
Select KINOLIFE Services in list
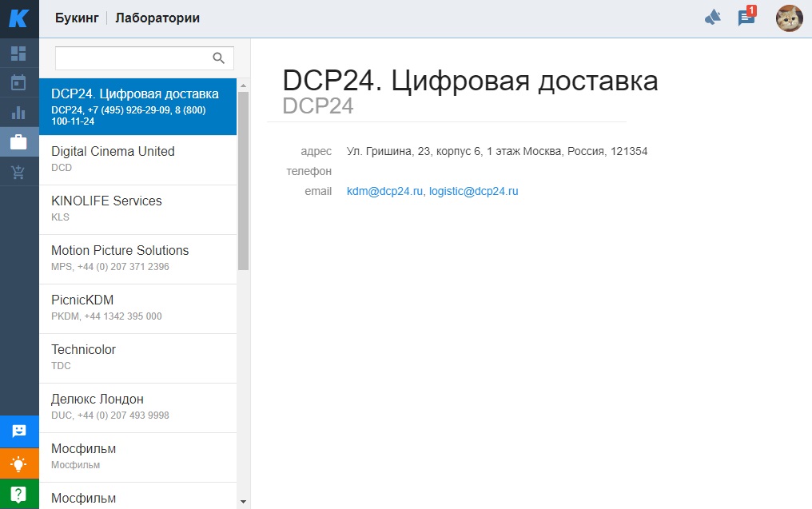[x=137, y=209]
